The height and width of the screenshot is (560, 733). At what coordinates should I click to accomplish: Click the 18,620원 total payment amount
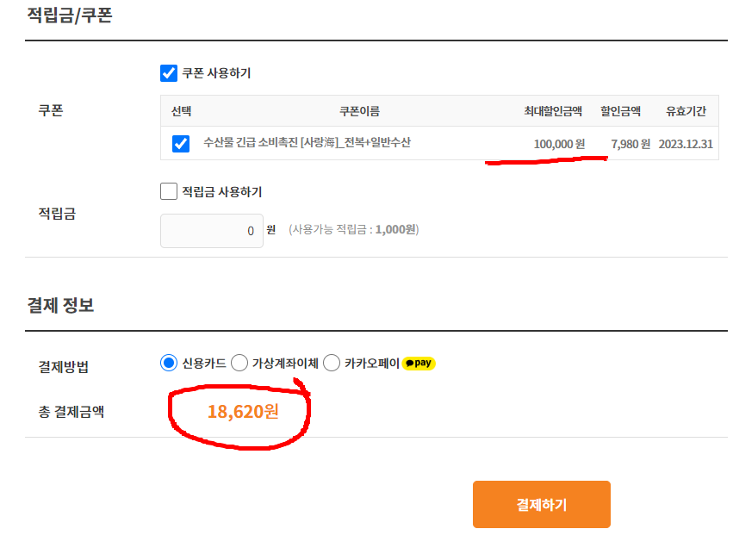[x=243, y=412]
